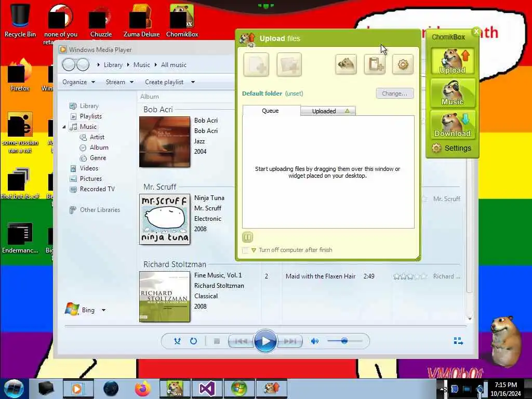
Task: Click the hamster icon in Upload files toolbar
Action: click(x=345, y=64)
